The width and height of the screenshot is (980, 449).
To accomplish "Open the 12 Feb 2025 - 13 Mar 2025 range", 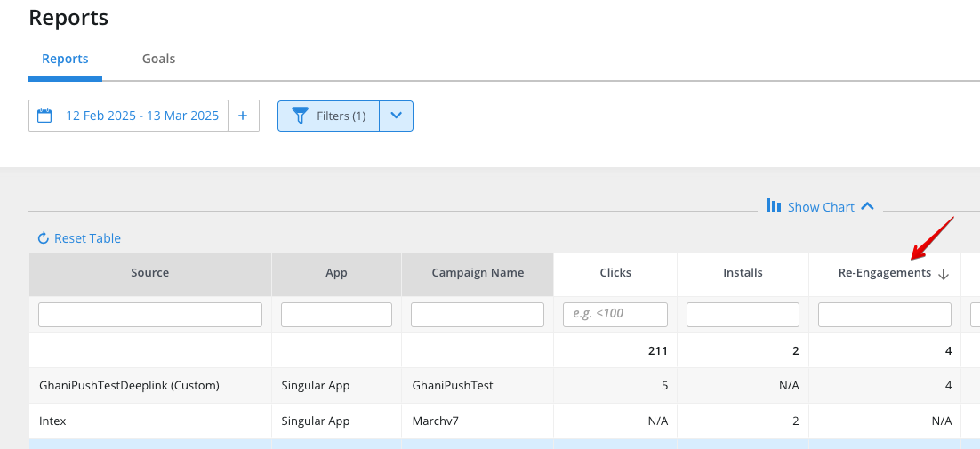I will click(x=142, y=116).
